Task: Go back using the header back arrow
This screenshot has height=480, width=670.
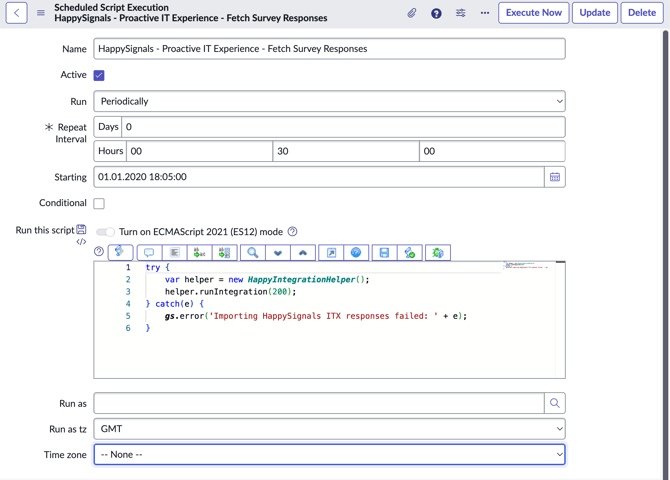Action: [17, 13]
